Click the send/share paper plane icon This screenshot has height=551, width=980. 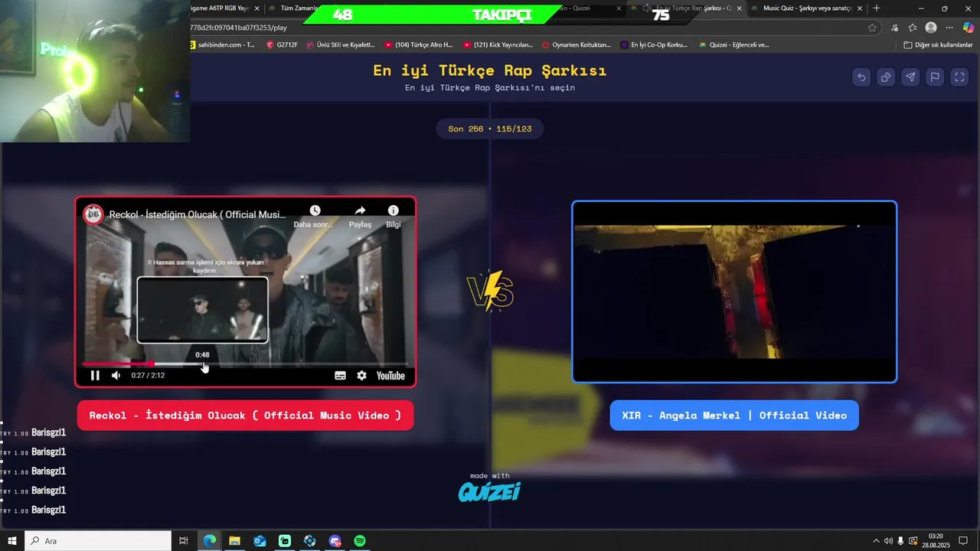pyautogui.click(x=910, y=77)
